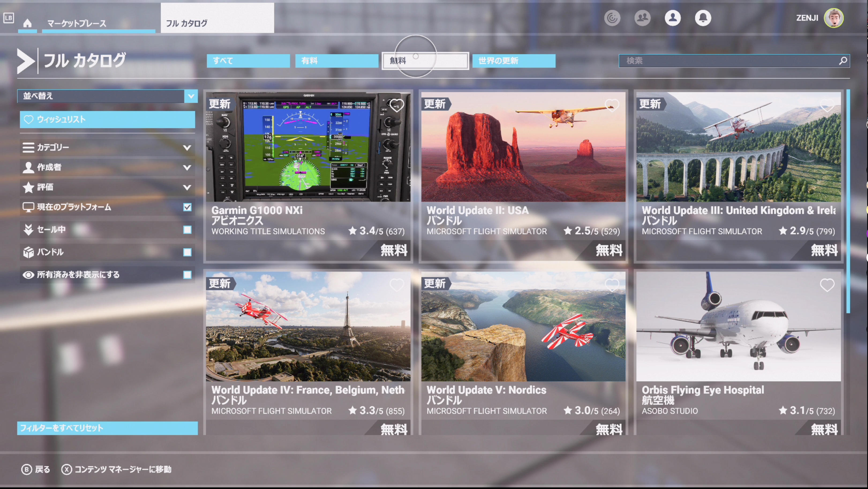Click the circular swirl icon in header
The image size is (868, 489).
(612, 17)
